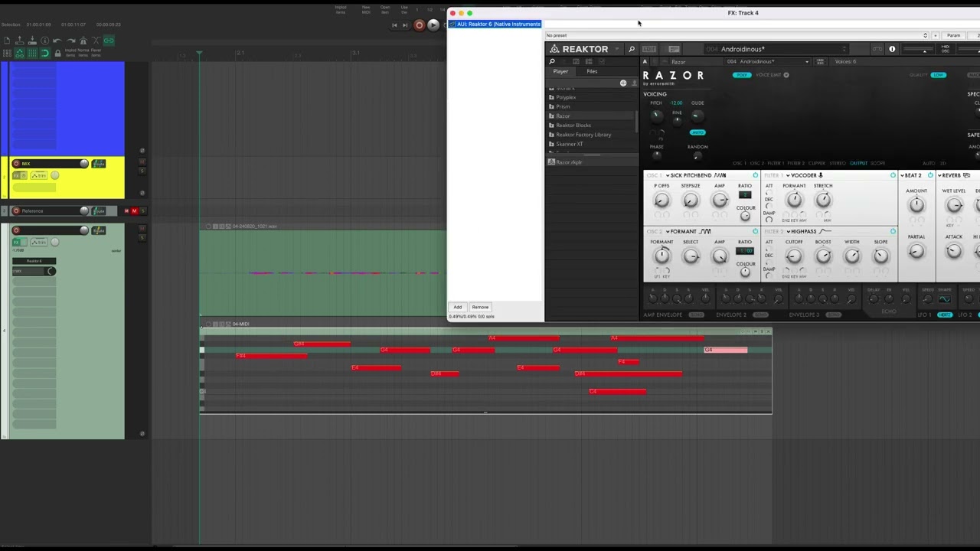
Task: Switch to Files tab in Reaktor browser
Action: coord(592,72)
